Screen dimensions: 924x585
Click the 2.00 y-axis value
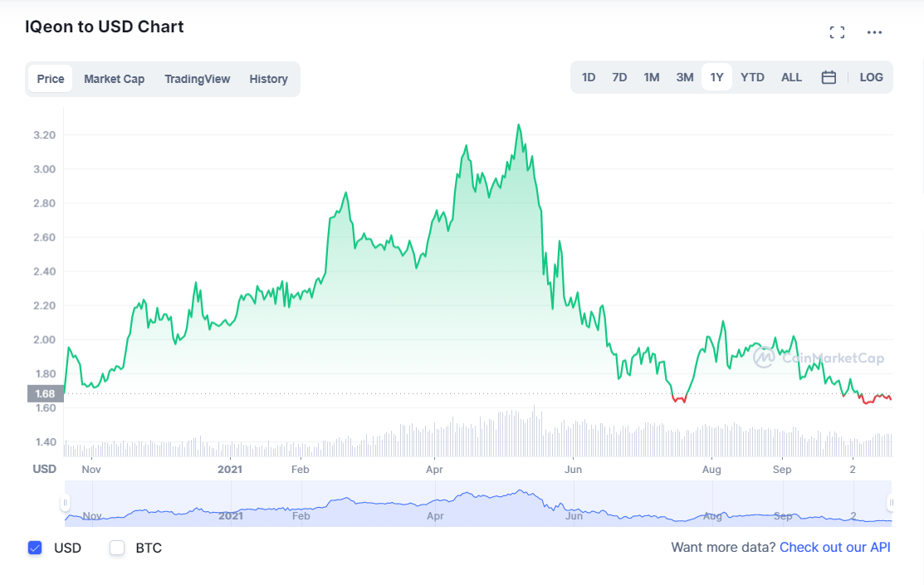pos(45,340)
